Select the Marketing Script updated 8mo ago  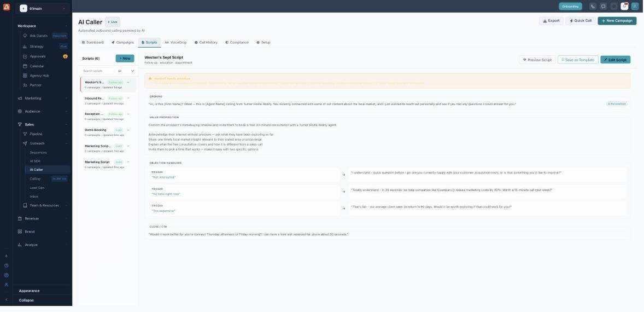108,164
